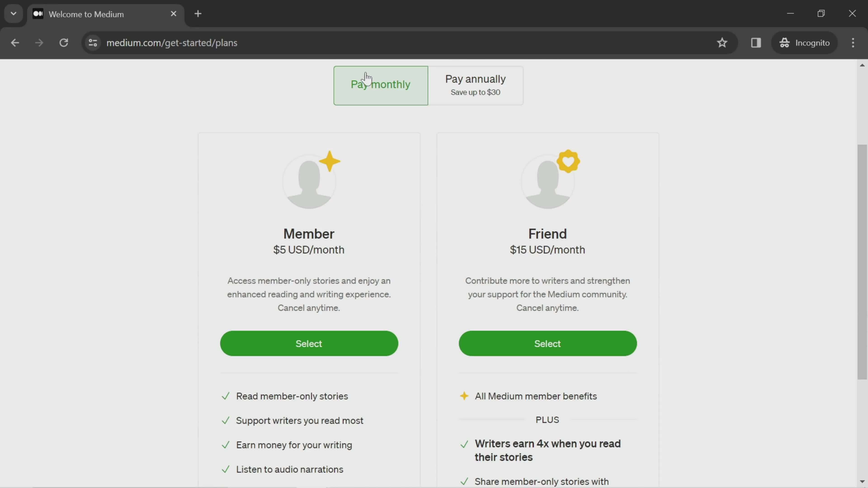Click the tab list dropdown arrow
The image size is (868, 488).
tap(13, 13)
